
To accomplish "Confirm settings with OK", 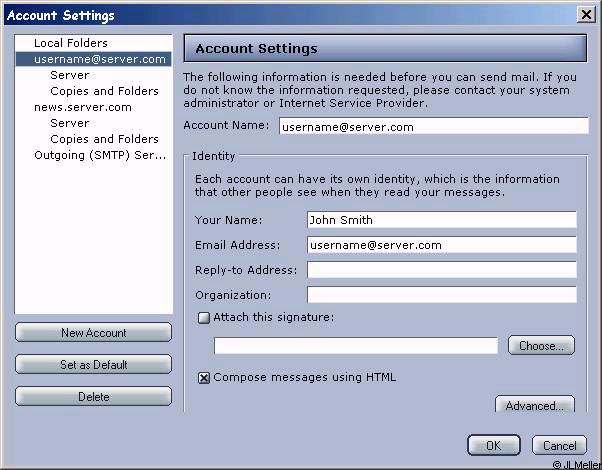I will tap(494, 445).
